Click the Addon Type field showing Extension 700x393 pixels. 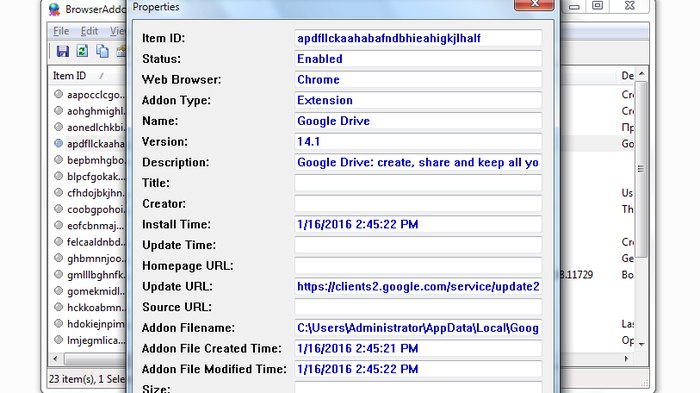418,100
